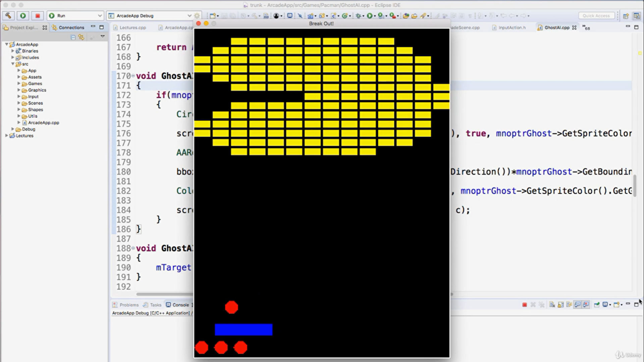
Task: Click the Console Terminate red square
Action: click(x=525, y=305)
